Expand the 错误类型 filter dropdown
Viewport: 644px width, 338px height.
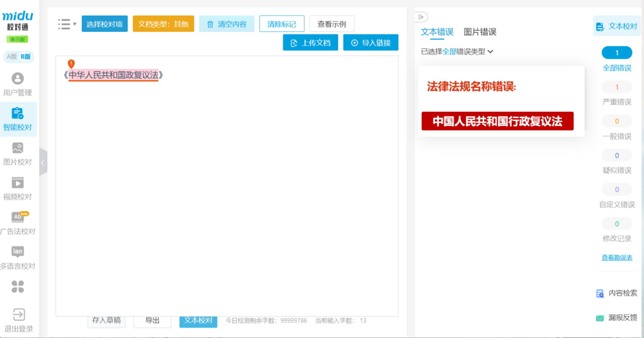[x=490, y=51]
